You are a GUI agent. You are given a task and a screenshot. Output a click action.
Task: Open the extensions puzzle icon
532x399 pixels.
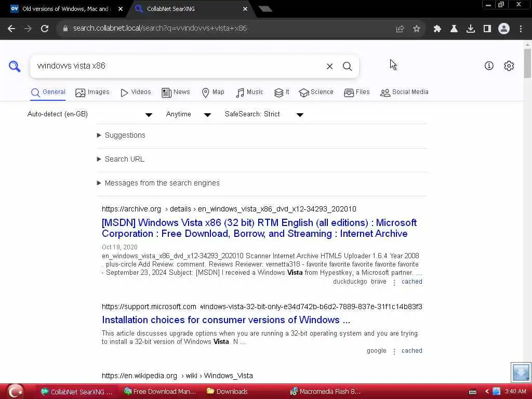tap(437, 29)
